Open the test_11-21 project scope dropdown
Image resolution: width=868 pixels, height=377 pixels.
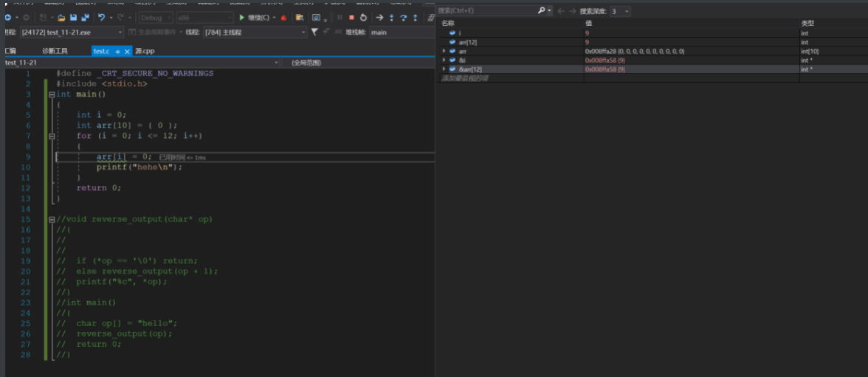142,63
